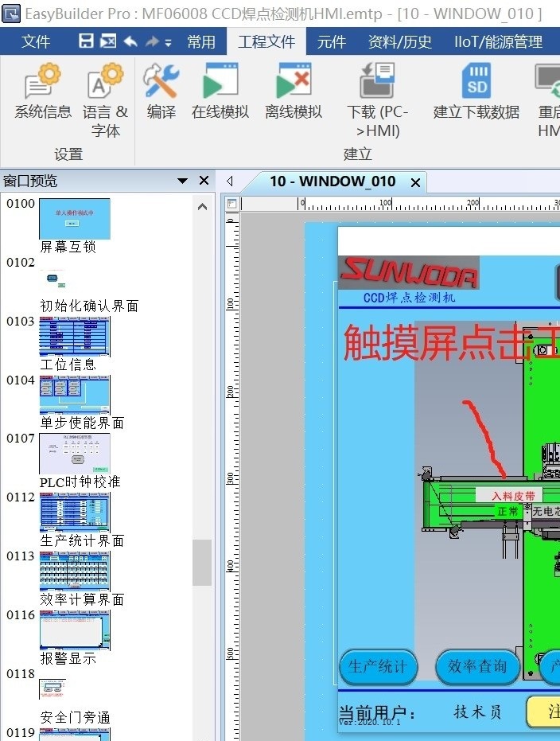The height and width of the screenshot is (741, 560).
Task: Start Off-line Simulation (离线模拟)
Action: pyautogui.click(x=294, y=92)
